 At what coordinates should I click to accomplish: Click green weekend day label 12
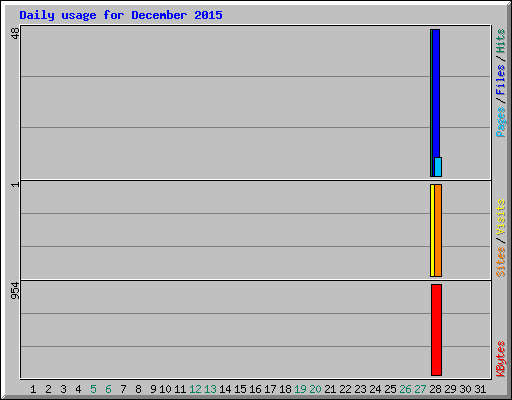click(195, 389)
